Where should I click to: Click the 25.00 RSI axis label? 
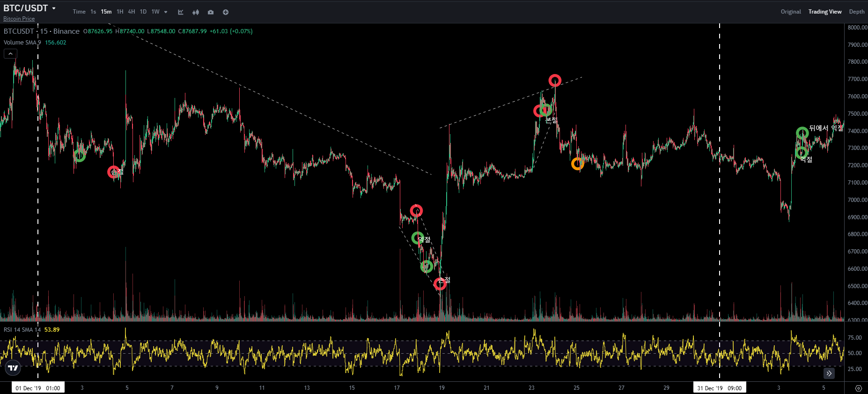(854, 369)
